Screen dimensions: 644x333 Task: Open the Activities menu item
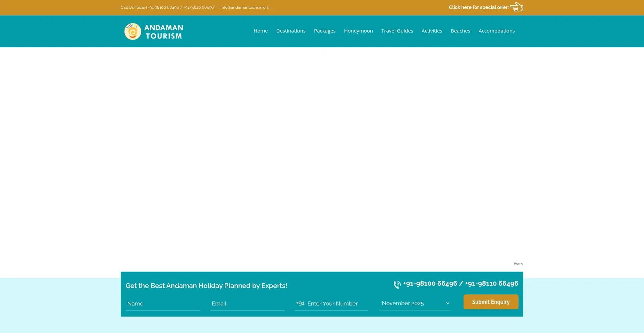[432, 31]
